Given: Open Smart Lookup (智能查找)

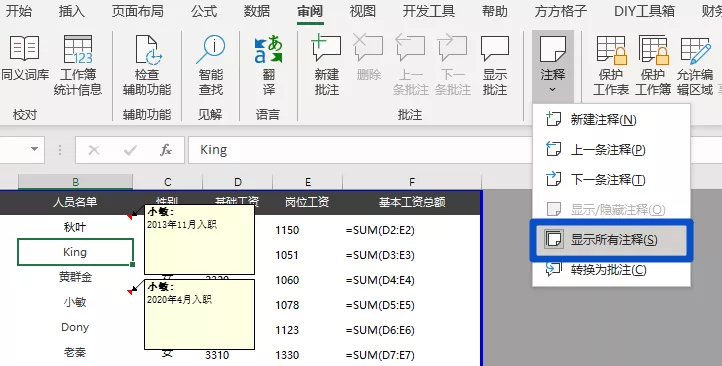Looking at the screenshot, I should (x=211, y=64).
